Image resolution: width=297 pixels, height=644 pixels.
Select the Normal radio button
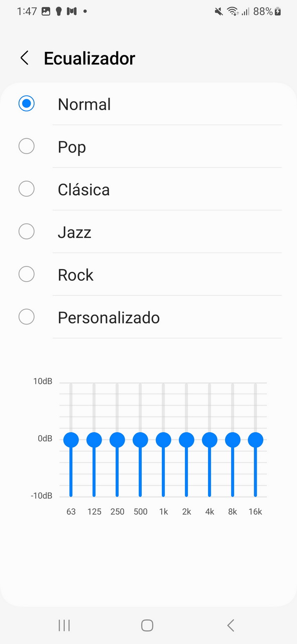(x=26, y=104)
